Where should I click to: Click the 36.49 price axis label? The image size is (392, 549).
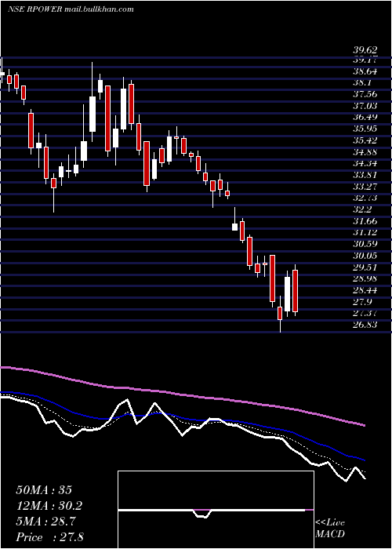(x=365, y=118)
